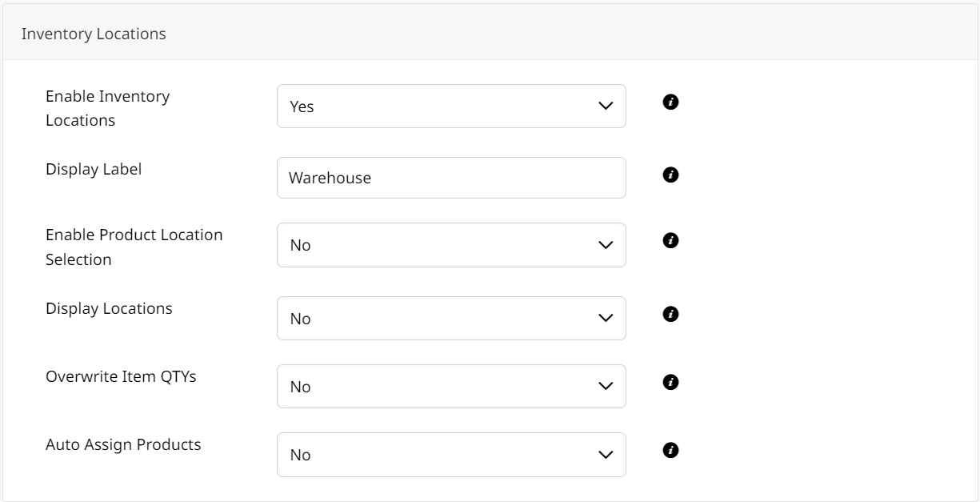Click the Display Label input field
The width and height of the screenshot is (980, 502).
click(x=451, y=178)
